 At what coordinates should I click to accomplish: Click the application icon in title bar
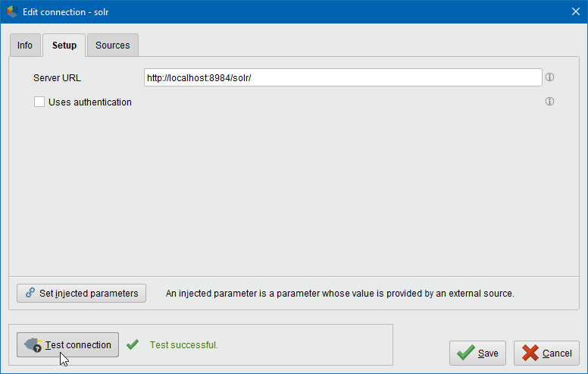click(11, 12)
